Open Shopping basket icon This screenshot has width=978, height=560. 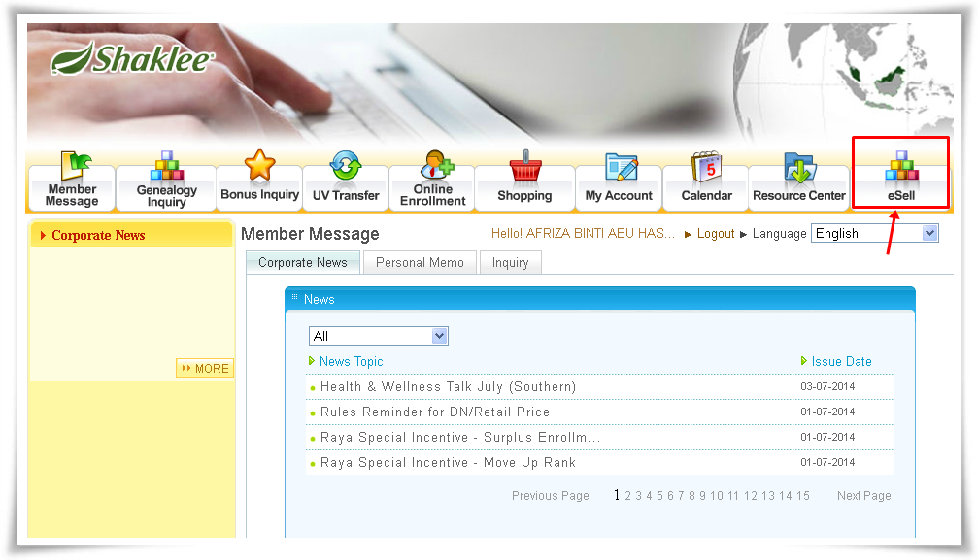coord(525,166)
